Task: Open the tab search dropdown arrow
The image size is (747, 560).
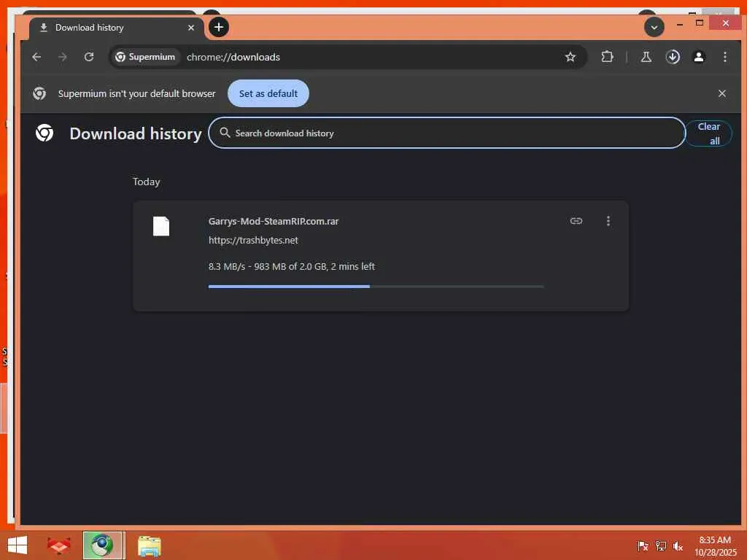Action: (x=654, y=27)
